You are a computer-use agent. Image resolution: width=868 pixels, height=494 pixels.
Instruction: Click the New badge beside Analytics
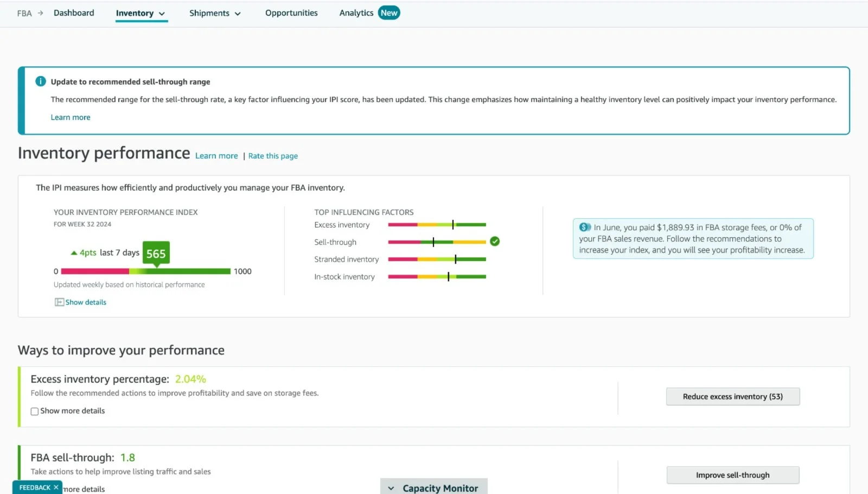click(388, 13)
